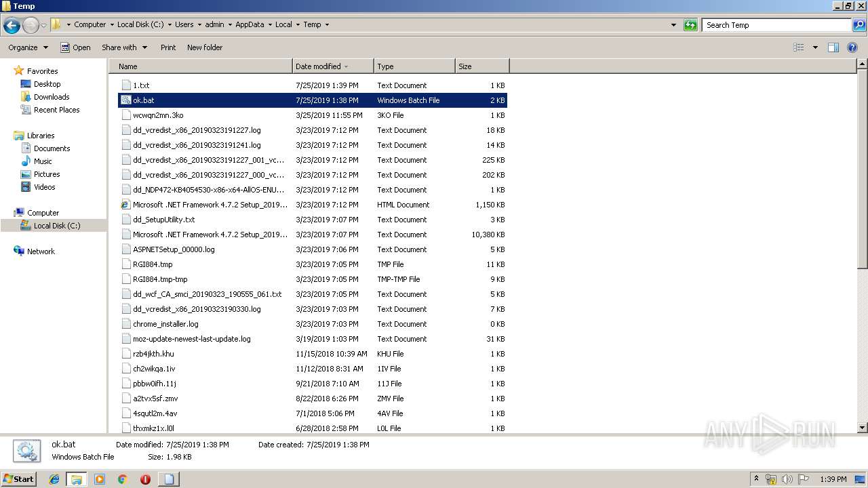Launch Chrome from the taskbar
868x488 pixels.
coord(122,479)
